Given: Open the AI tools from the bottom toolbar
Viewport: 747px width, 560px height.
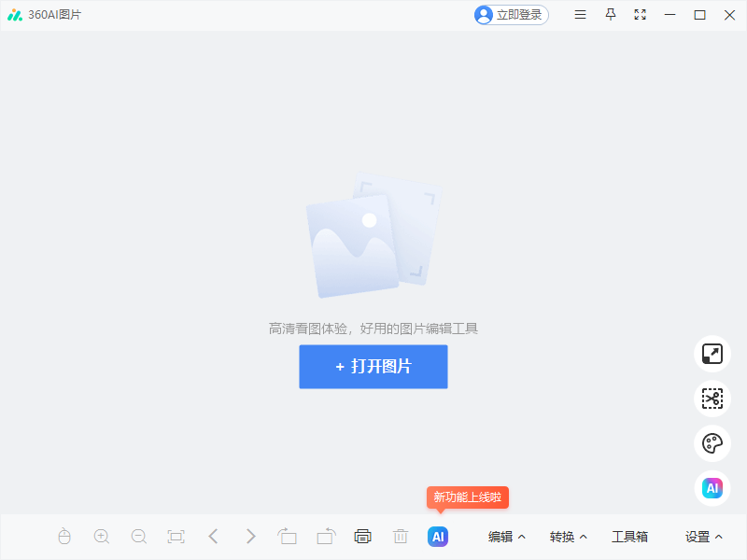Looking at the screenshot, I should tap(437, 536).
